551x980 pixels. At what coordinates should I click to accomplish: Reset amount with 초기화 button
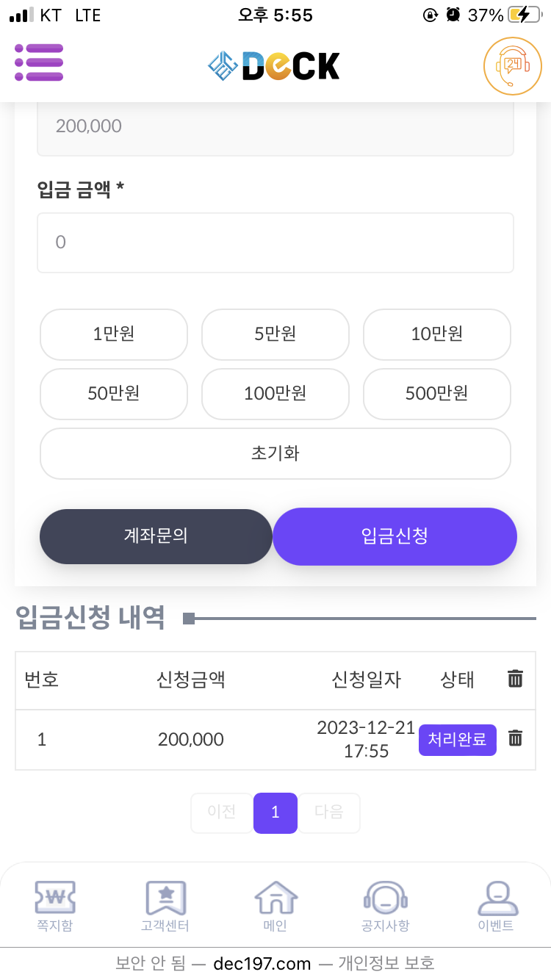(x=275, y=453)
